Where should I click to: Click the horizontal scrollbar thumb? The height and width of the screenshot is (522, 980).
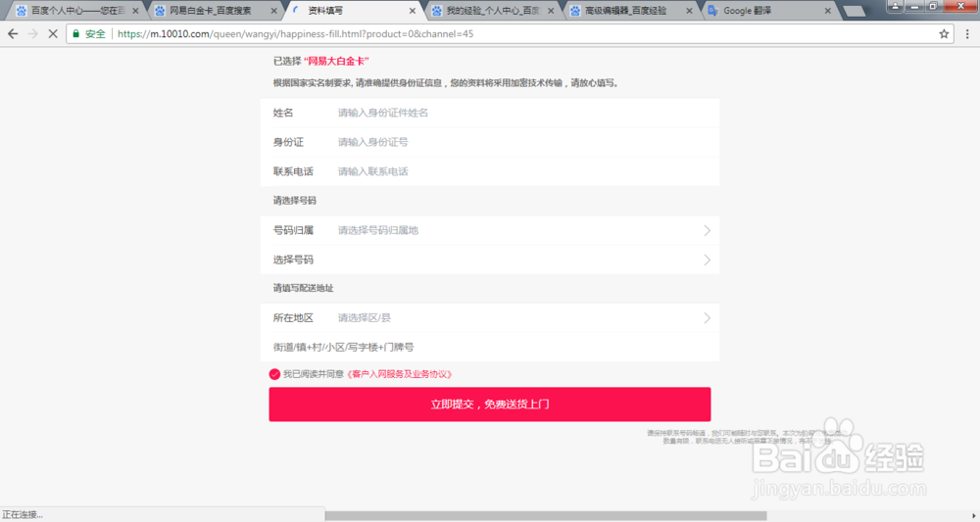point(546,516)
